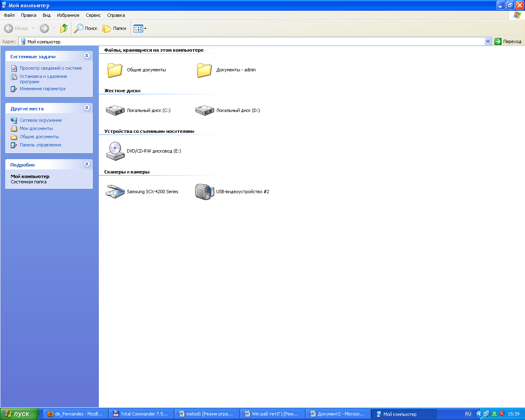Open Search (Поиск) magnifier button
The height and width of the screenshot is (420, 525).
click(86, 28)
